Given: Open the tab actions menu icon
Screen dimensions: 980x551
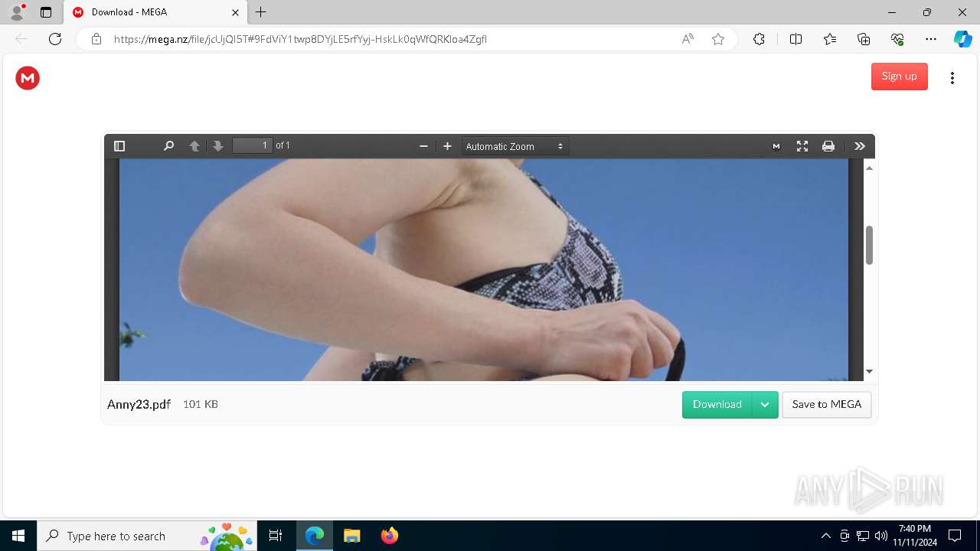Looking at the screenshot, I should click(x=46, y=12).
